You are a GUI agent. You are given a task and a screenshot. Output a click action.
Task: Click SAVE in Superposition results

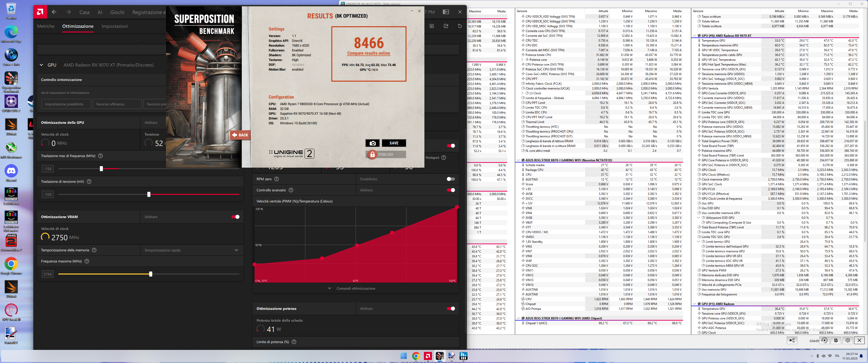394,143
